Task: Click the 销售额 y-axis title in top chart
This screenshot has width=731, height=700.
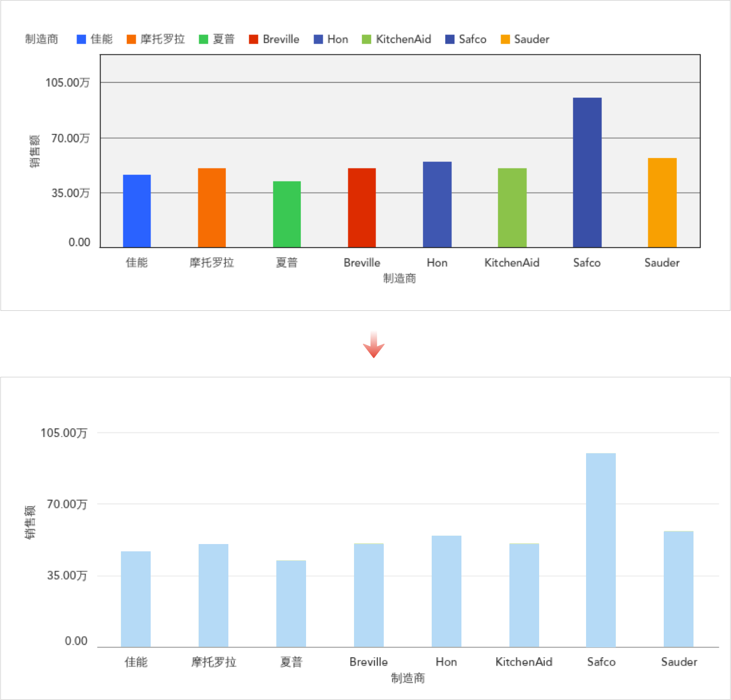Action: pyautogui.click(x=34, y=151)
